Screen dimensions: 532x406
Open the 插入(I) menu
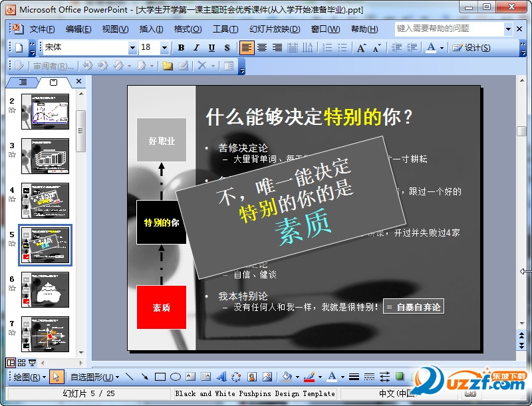[152, 29]
